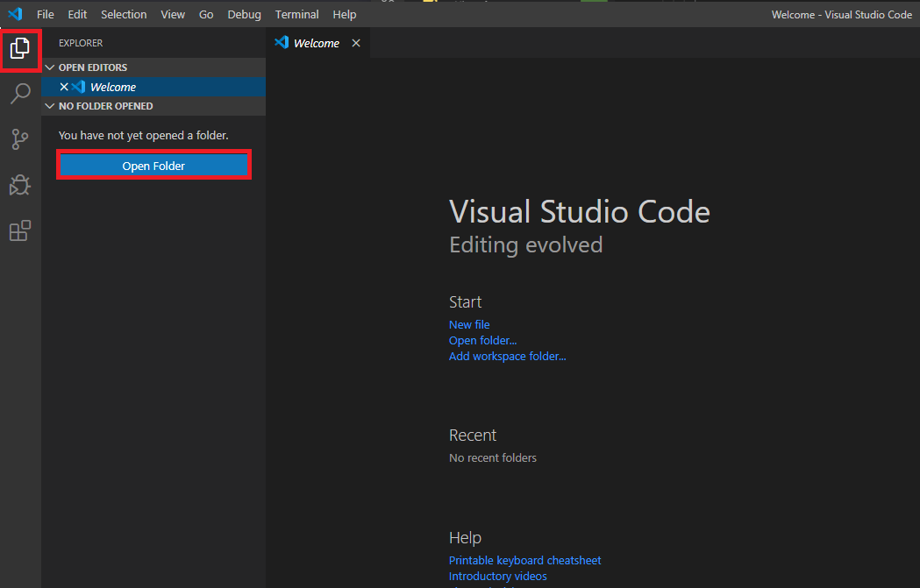
Task: Select Welcome entry in Open Editors list
Action: (x=153, y=87)
